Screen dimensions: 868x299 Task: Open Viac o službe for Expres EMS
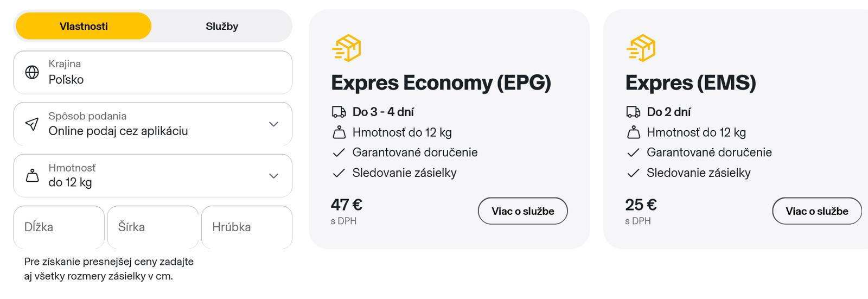pos(816,211)
